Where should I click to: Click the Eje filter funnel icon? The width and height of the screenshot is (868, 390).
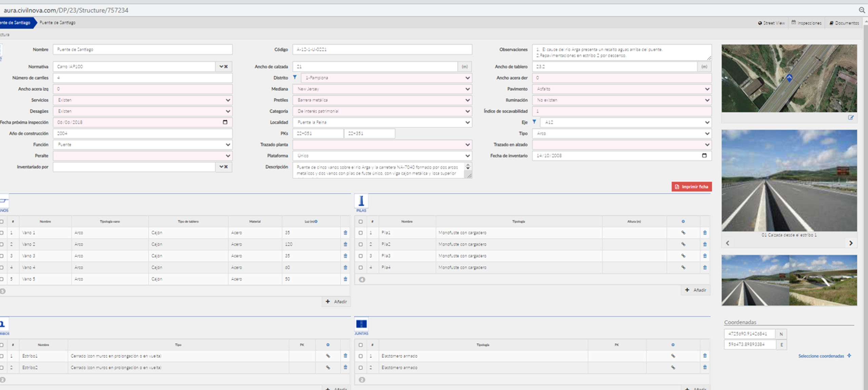[534, 122]
